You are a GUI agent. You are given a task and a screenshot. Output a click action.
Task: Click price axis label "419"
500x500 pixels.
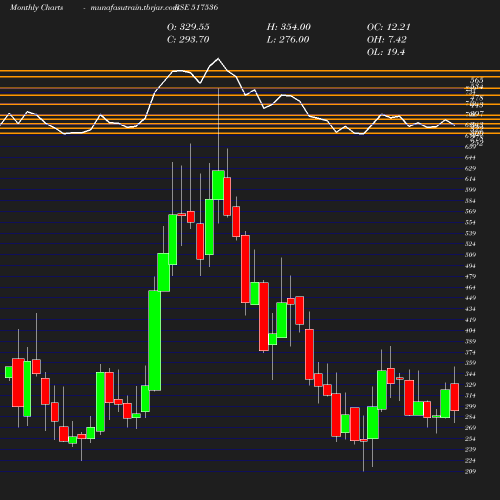(470, 320)
